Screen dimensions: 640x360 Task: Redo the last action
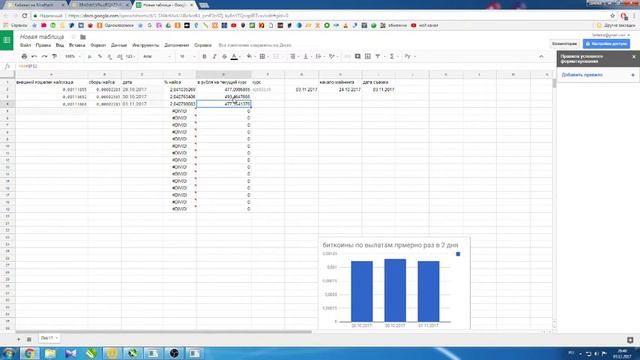click(x=44, y=56)
